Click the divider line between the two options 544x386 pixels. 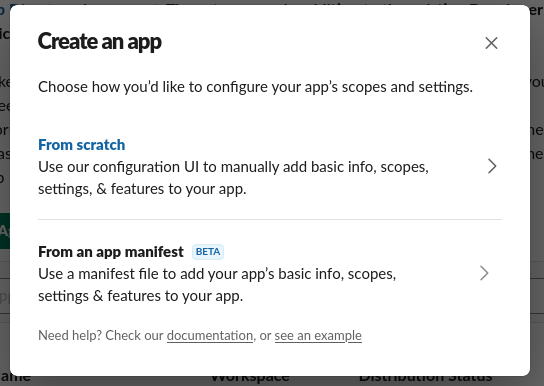tap(270, 220)
